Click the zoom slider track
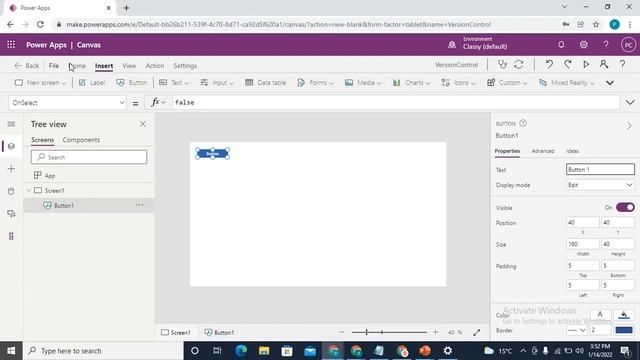Screen dimensions: 640x360 [389, 333]
